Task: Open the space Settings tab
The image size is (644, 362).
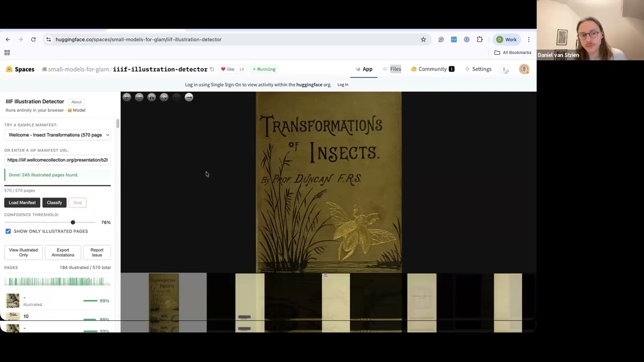Action: click(x=478, y=69)
